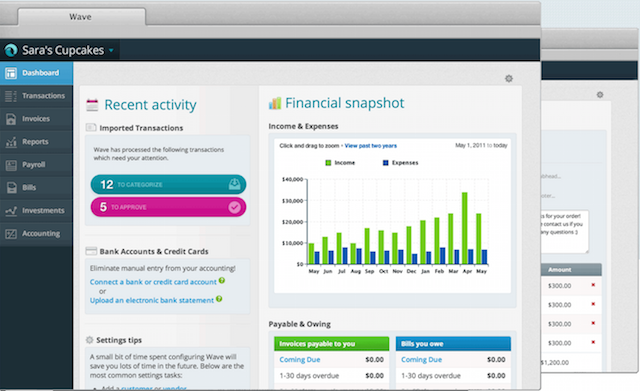Follow the View past two years link
This screenshot has width=640, height=391.
point(371,146)
